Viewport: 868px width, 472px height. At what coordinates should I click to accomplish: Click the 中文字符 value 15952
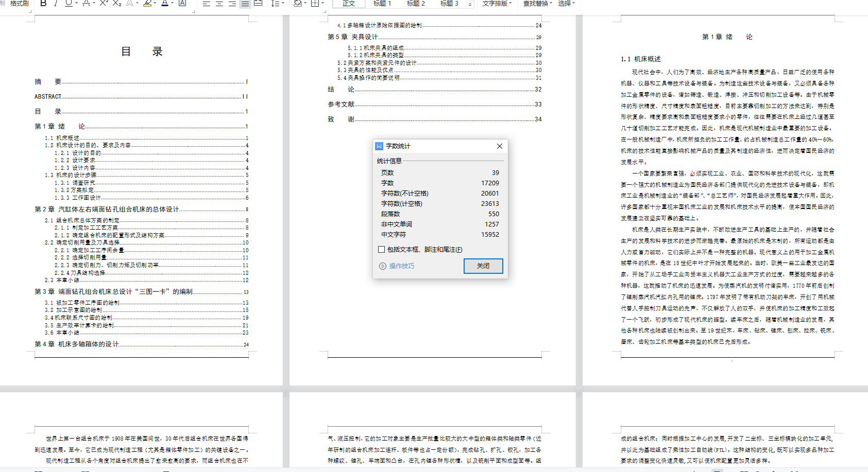[x=490, y=234]
